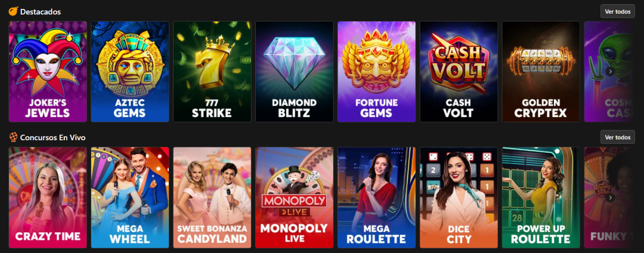Open the Mega Roulette live table

click(x=377, y=198)
